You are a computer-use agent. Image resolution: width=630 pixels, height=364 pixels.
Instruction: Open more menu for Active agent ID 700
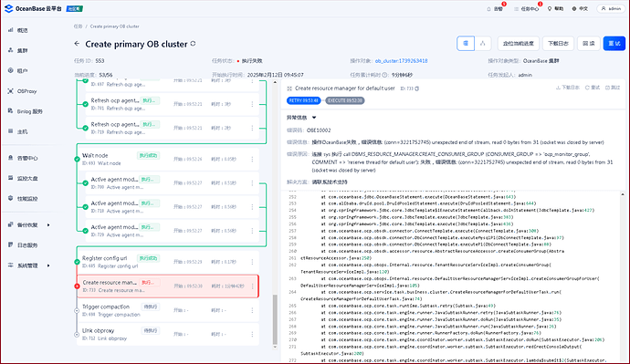click(252, 182)
